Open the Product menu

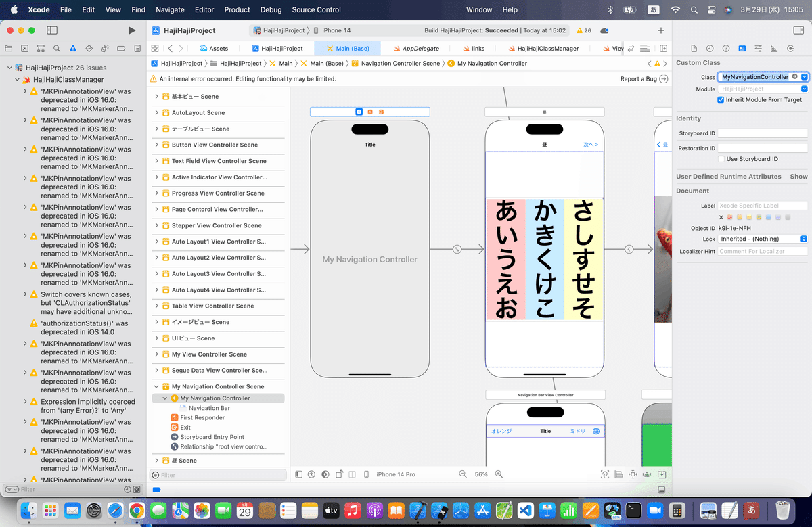238,9
